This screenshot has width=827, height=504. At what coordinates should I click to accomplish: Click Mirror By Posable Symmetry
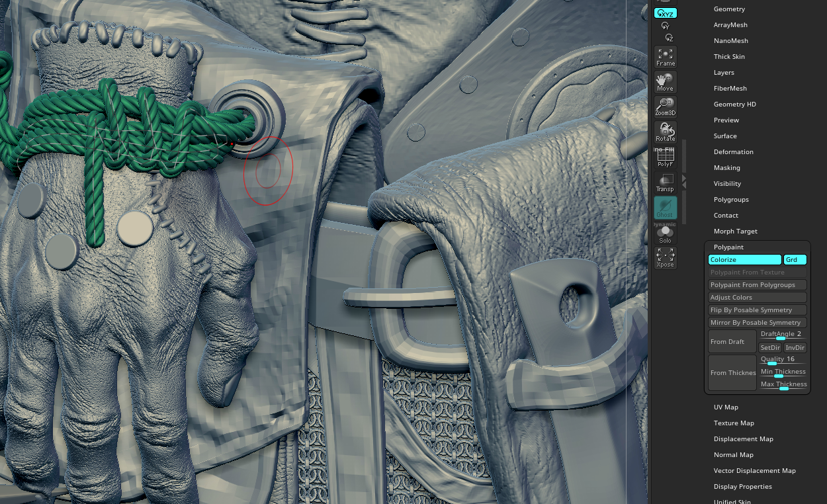pyautogui.click(x=758, y=323)
